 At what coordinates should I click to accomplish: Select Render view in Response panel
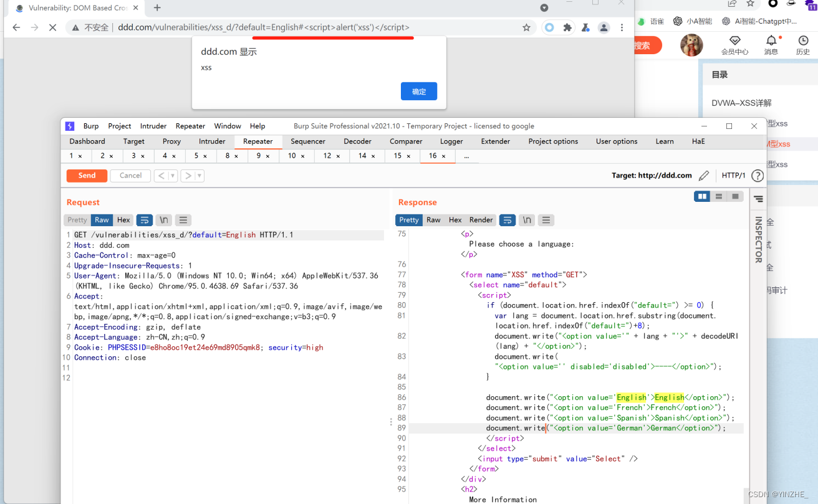click(x=481, y=220)
